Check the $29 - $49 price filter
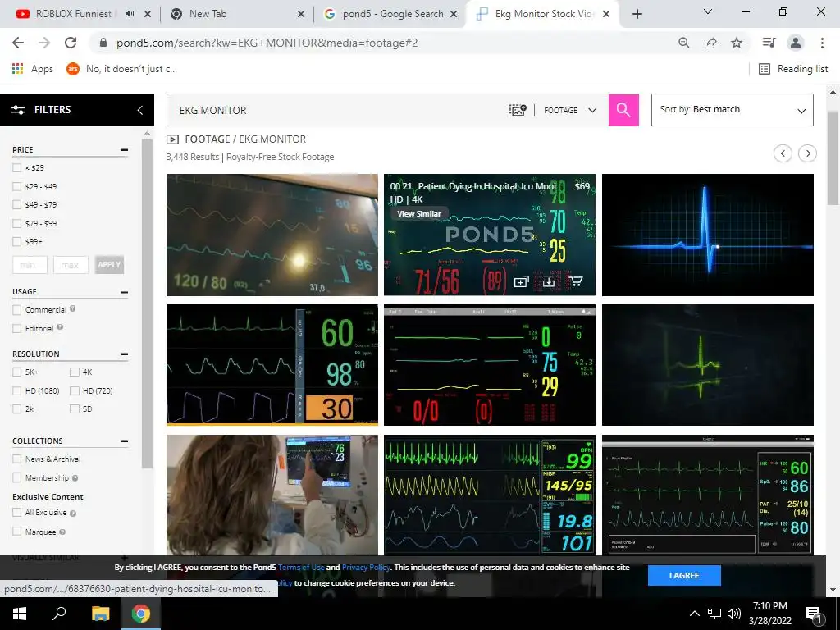The width and height of the screenshot is (840, 630). point(17,186)
